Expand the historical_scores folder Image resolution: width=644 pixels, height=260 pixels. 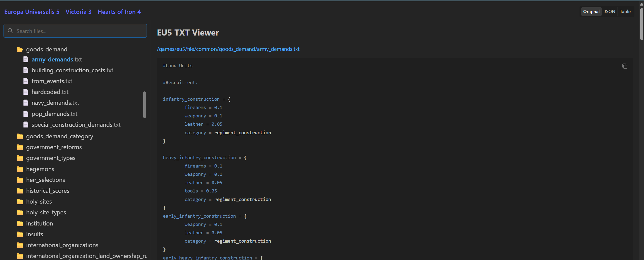point(48,191)
